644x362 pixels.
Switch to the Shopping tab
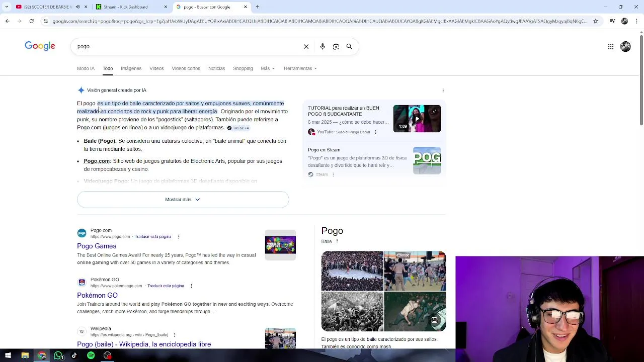pos(243,68)
